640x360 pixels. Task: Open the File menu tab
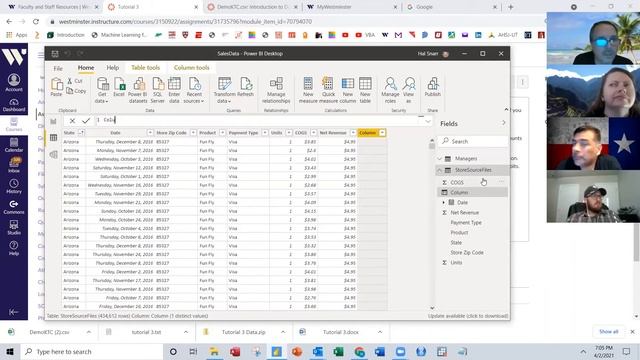(58, 68)
